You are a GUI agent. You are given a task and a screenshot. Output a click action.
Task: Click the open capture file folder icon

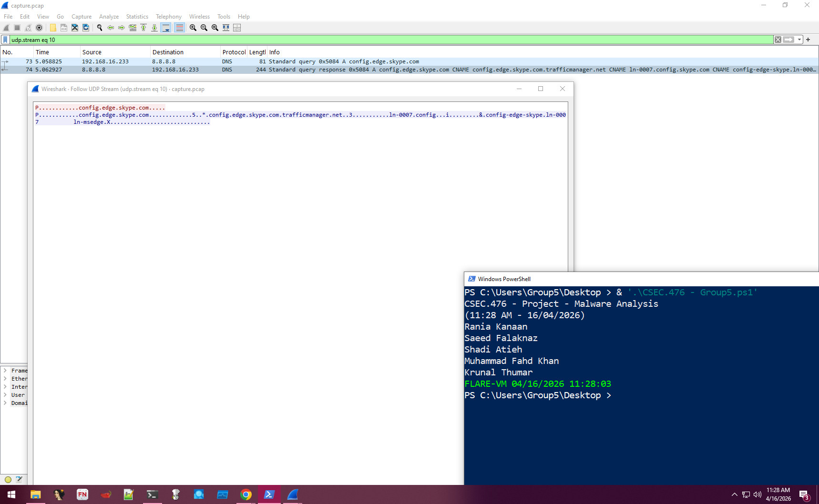53,28
